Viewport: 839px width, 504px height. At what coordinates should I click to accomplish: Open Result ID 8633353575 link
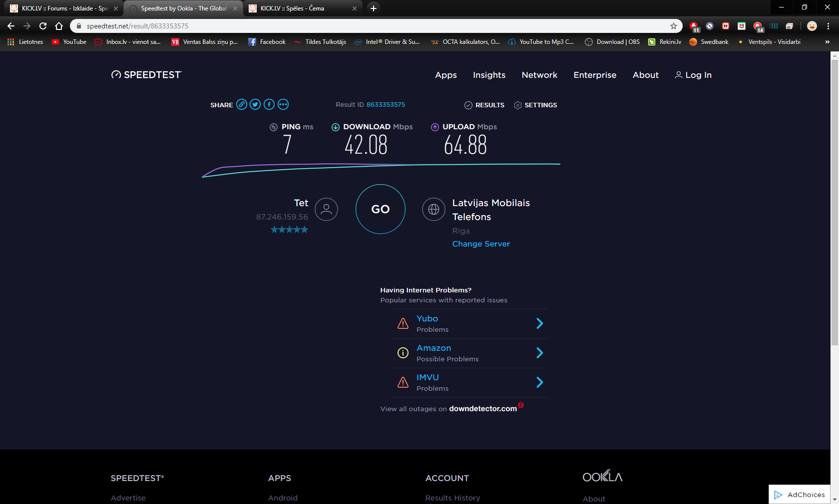click(x=386, y=104)
